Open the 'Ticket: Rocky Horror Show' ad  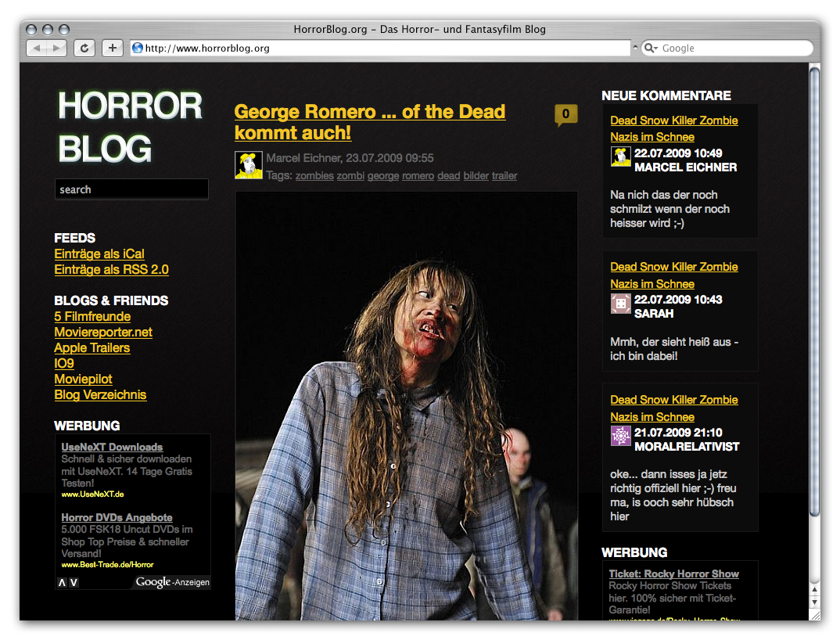tap(674, 573)
